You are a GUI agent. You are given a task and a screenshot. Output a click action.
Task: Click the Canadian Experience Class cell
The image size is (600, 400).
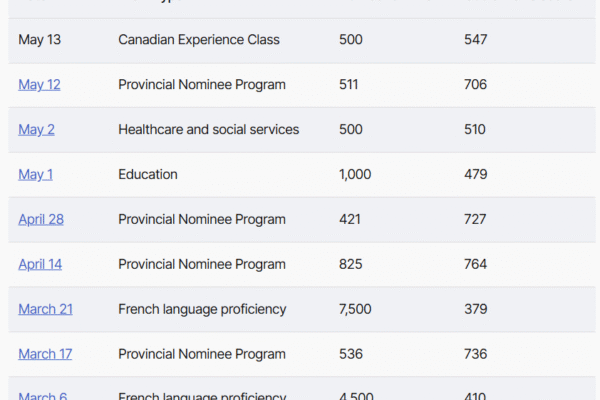[199, 40]
